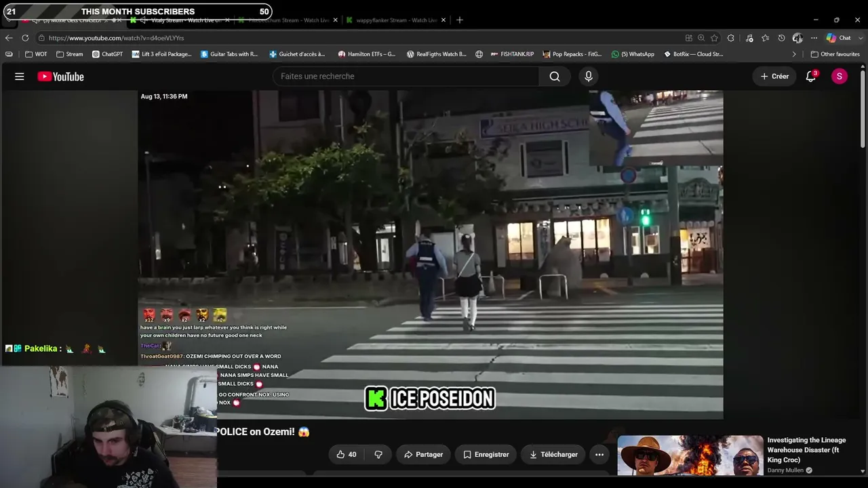Open the split screen apps icon

(689, 38)
